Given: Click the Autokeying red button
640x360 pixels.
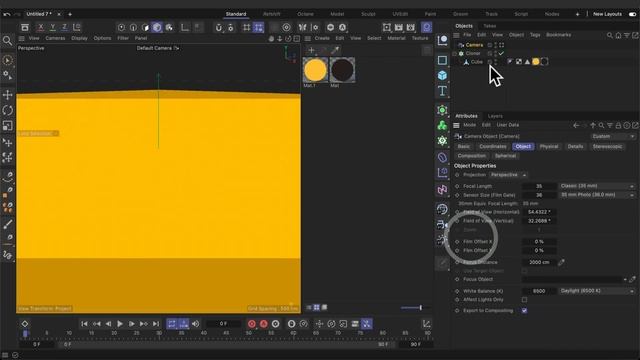Looking at the screenshot, I should tap(264, 324).
